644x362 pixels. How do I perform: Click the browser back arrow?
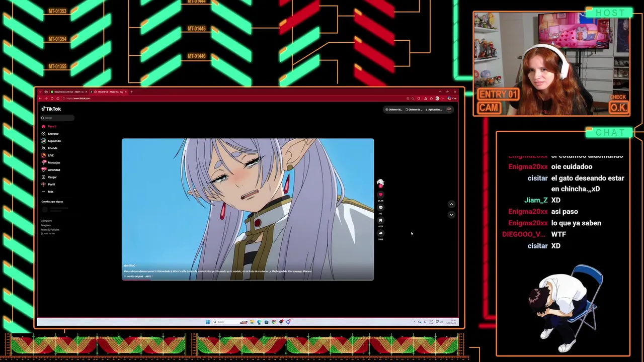click(40, 99)
